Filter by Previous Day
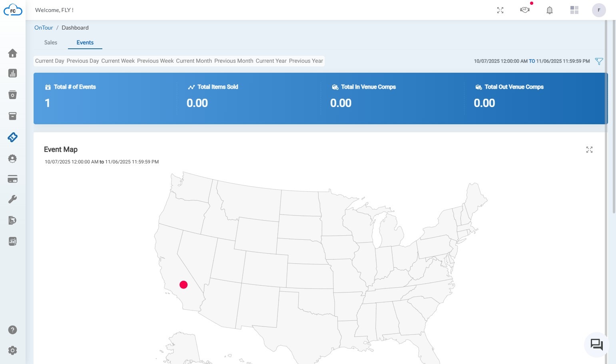The height and width of the screenshot is (364, 616). [83, 61]
